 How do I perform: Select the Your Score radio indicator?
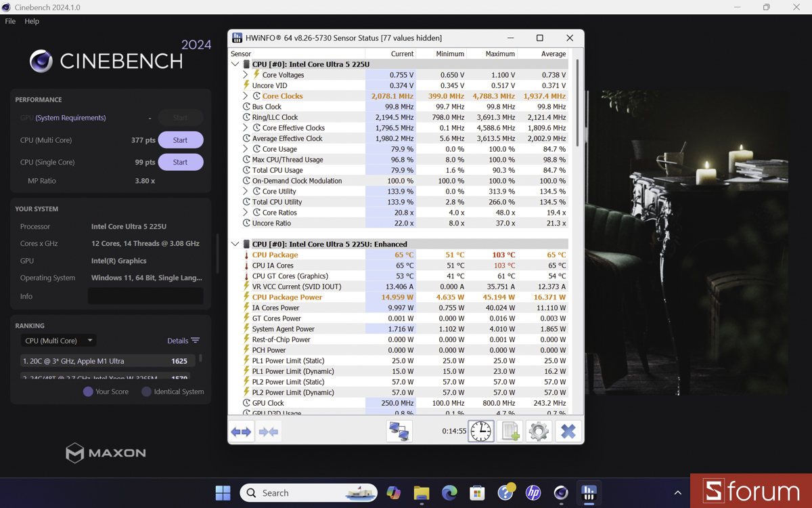[x=87, y=391]
